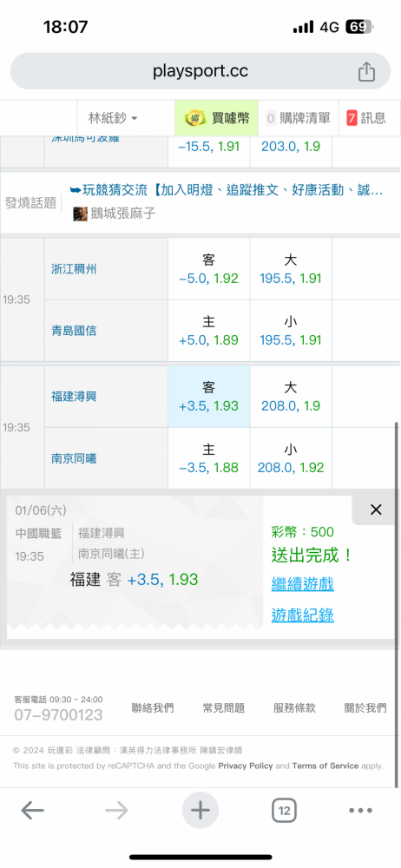Tap the playsport.cc address field
Viewport: 401px width, 868px height.
click(x=200, y=71)
